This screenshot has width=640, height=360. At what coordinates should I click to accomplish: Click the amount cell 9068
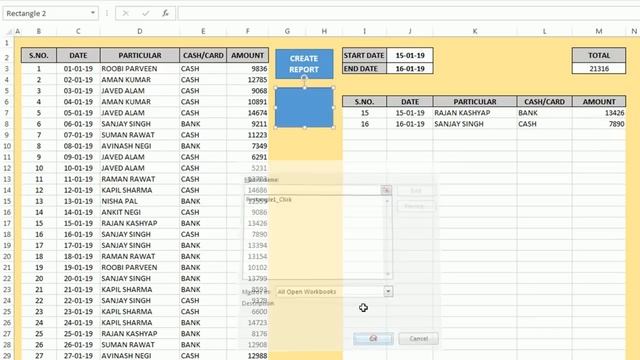point(247,91)
